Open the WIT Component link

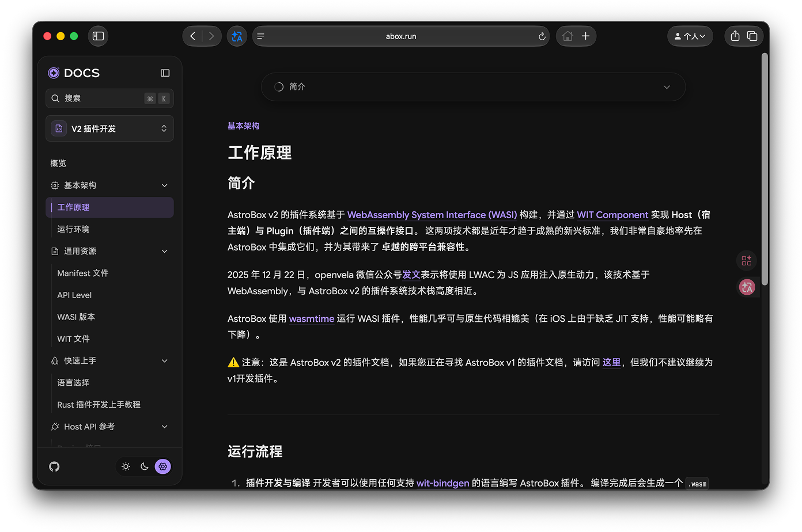tap(612, 215)
